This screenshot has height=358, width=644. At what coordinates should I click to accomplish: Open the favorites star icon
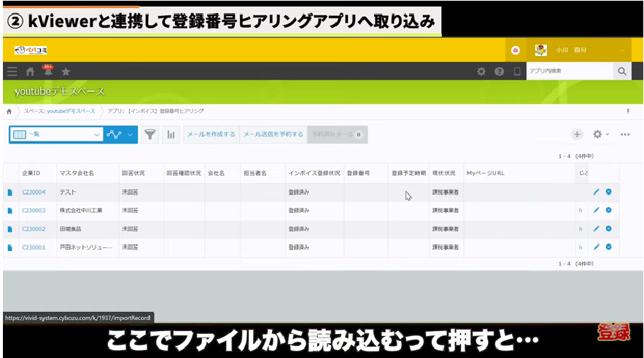click(x=66, y=72)
